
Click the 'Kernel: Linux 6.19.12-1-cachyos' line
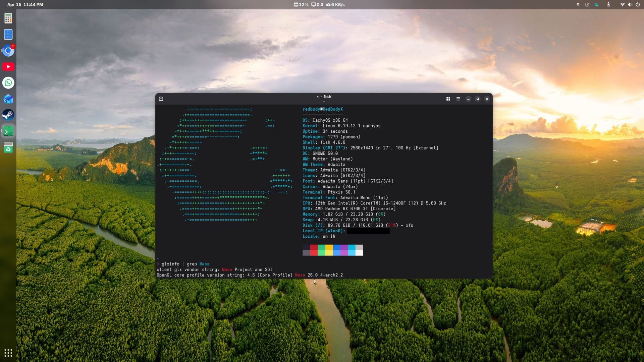coord(341,126)
